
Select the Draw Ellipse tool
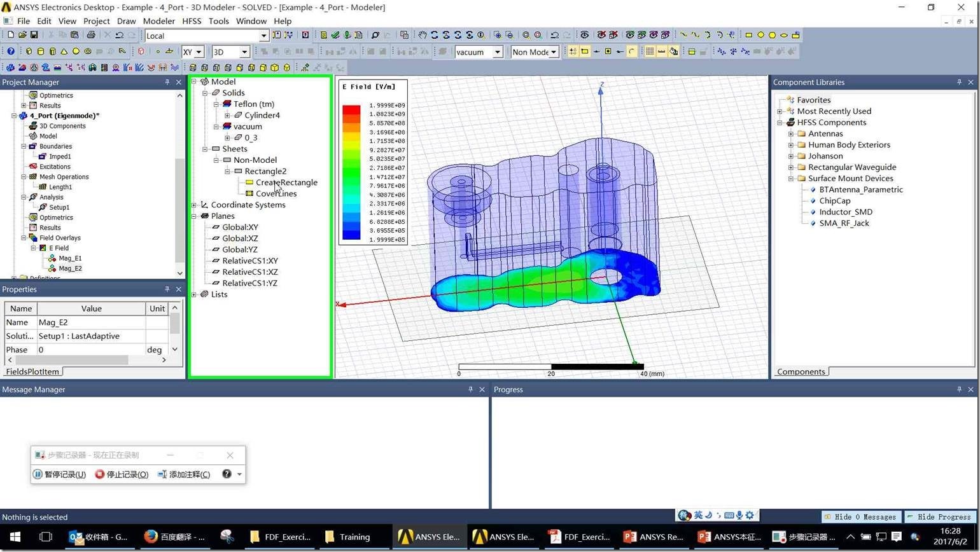tap(783, 35)
